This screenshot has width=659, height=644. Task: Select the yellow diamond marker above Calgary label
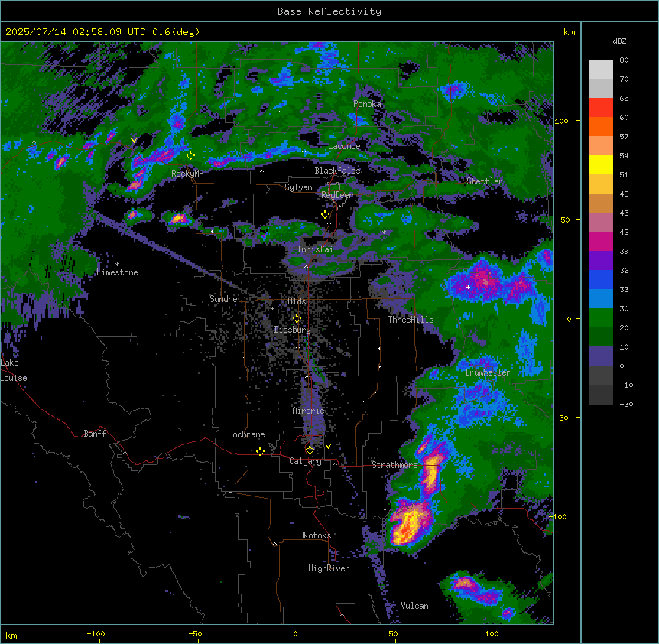(x=310, y=450)
